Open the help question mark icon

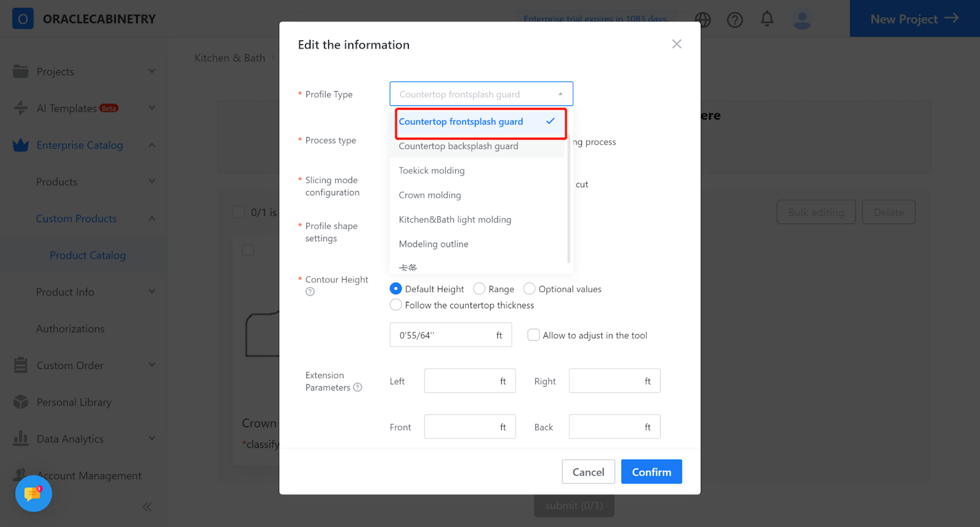(735, 20)
